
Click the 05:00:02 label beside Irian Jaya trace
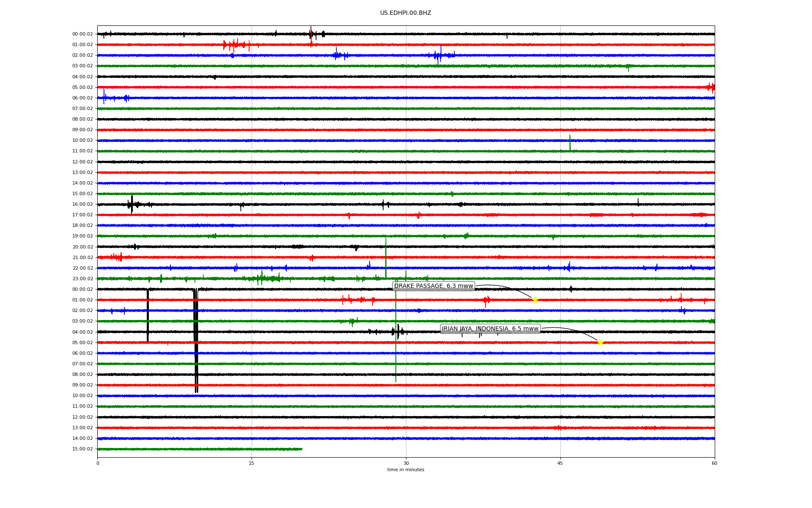[82, 343]
